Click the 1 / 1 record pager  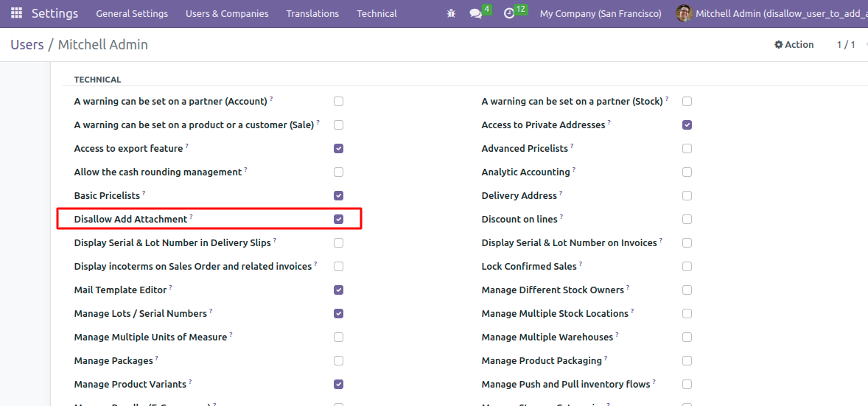(x=846, y=45)
